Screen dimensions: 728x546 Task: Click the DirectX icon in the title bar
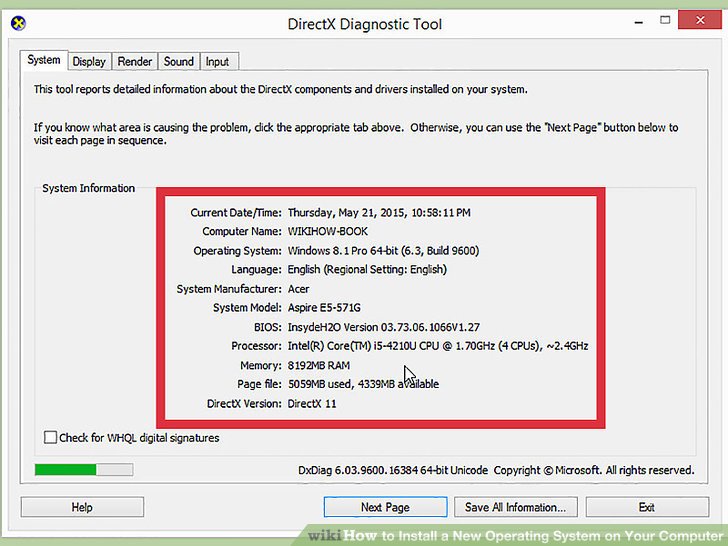[x=18, y=23]
